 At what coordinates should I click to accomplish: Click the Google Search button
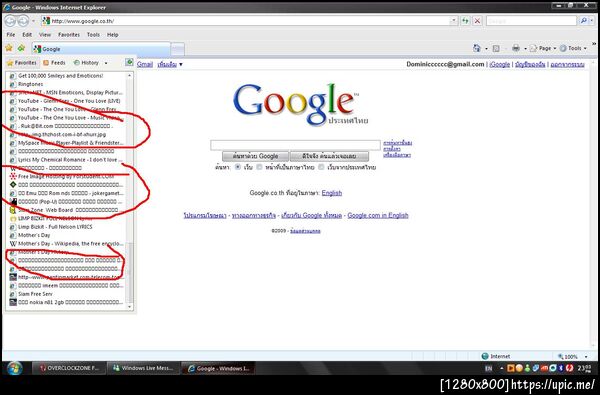point(255,156)
